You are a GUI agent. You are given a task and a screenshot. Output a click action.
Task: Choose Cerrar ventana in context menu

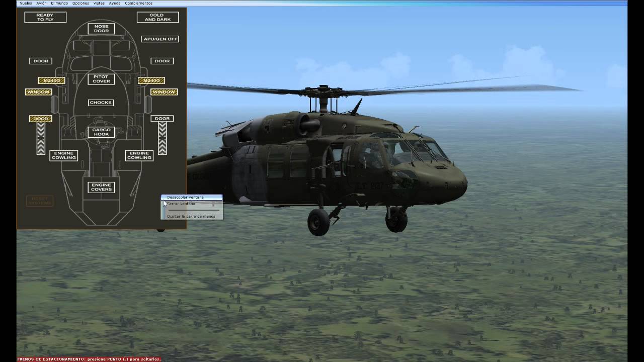(x=192, y=204)
